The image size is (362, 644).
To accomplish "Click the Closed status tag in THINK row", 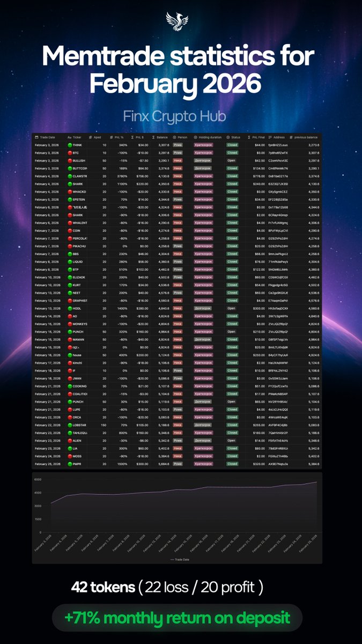I will (x=232, y=145).
